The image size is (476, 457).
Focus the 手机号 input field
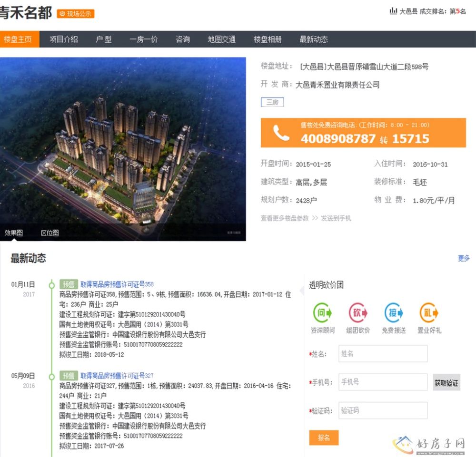tap(383, 382)
